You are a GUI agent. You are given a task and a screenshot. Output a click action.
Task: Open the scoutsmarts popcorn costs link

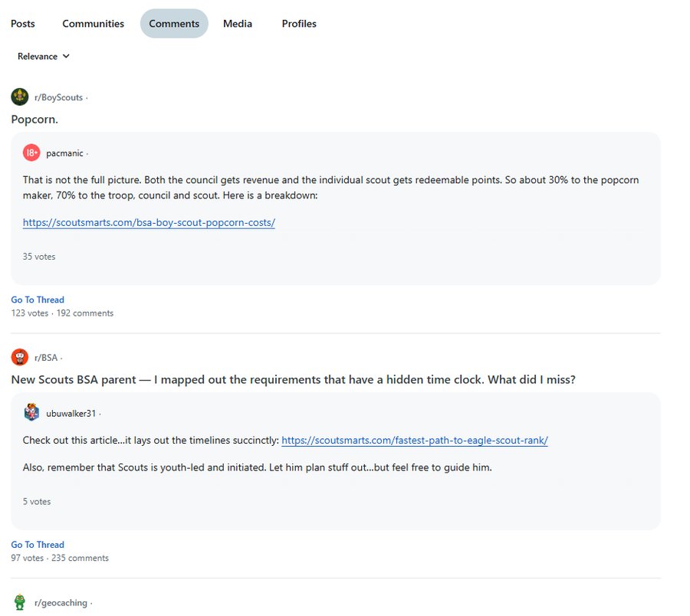(x=149, y=222)
